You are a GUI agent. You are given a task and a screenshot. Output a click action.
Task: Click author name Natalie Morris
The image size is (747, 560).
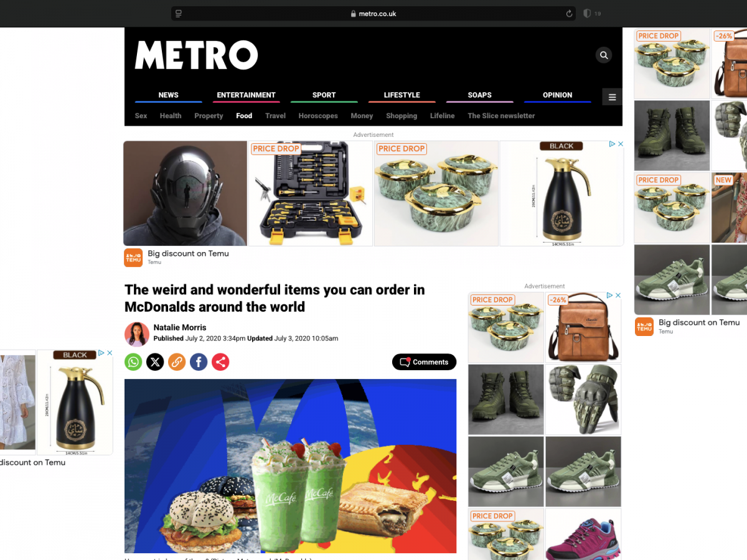pyautogui.click(x=180, y=327)
